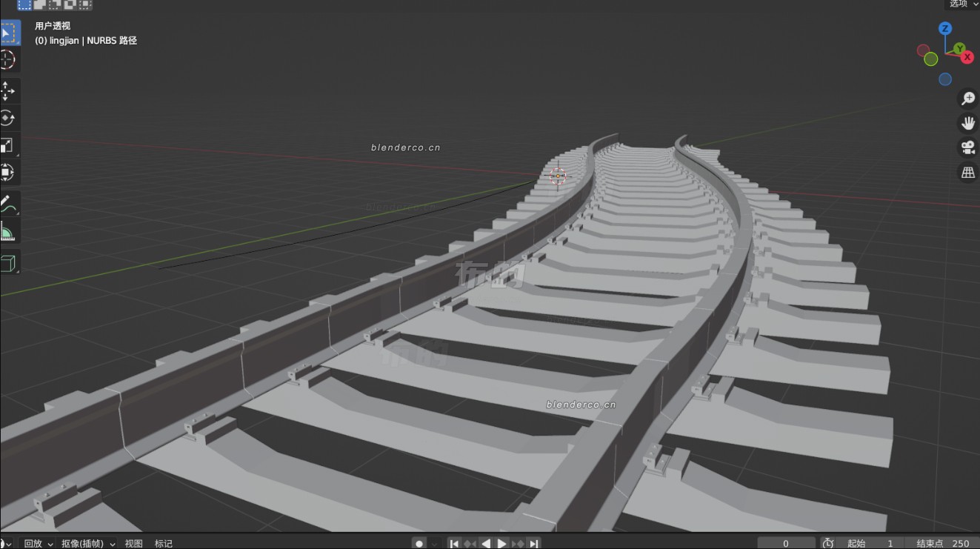Click the 用户透视 view label

pos(53,26)
